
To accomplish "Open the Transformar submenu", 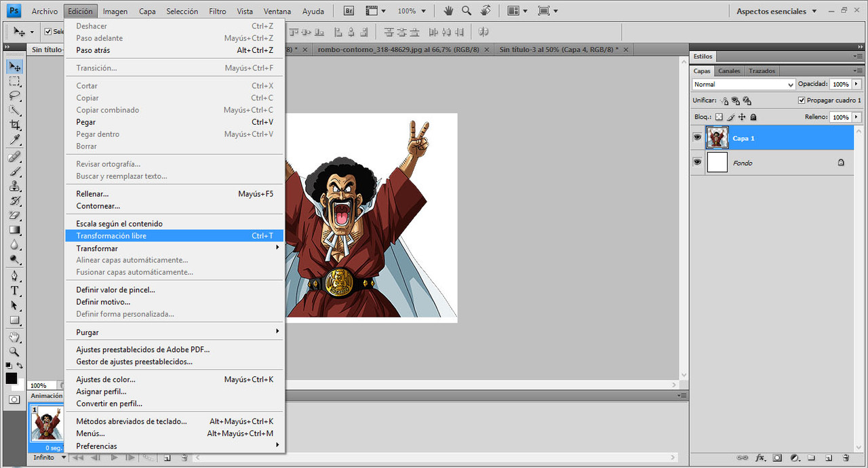I will point(175,248).
